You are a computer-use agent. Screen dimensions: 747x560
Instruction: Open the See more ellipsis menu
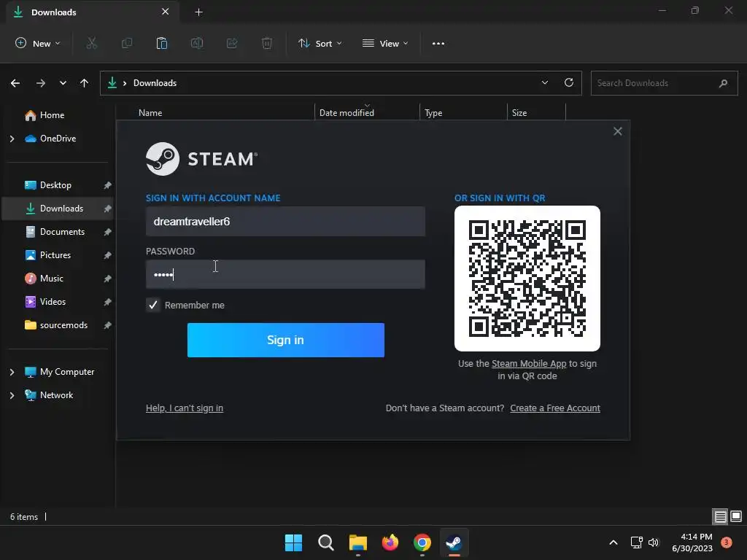pyautogui.click(x=438, y=43)
